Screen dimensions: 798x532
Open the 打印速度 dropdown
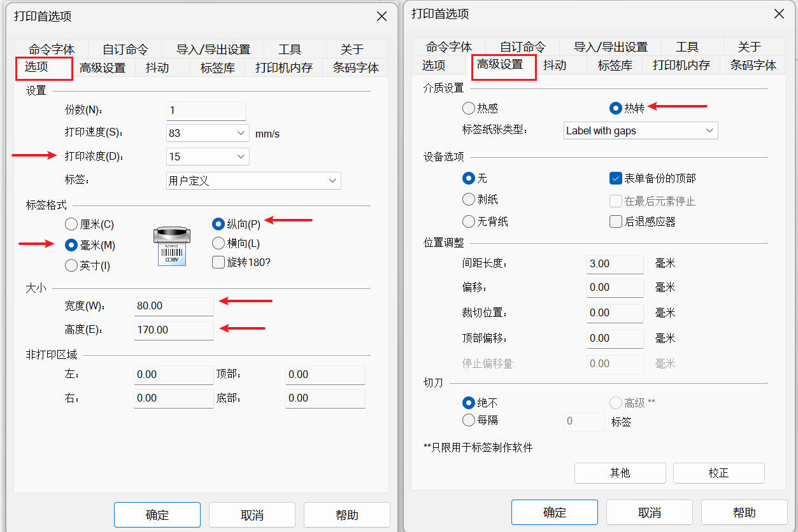tap(207, 133)
